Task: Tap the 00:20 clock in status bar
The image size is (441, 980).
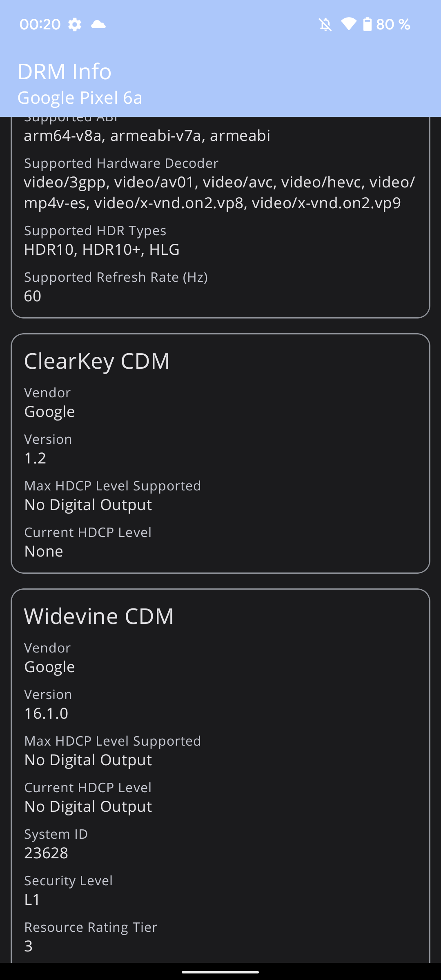Action: tap(40, 24)
